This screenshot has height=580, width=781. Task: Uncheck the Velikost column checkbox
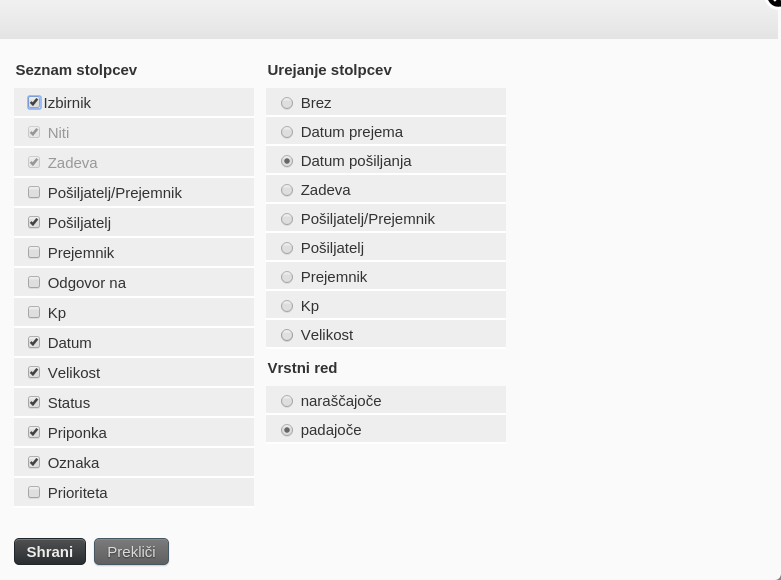point(34,372)
